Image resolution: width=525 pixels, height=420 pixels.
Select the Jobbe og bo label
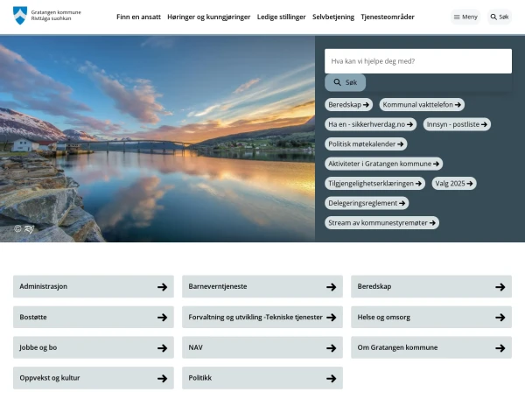(38, 347)
